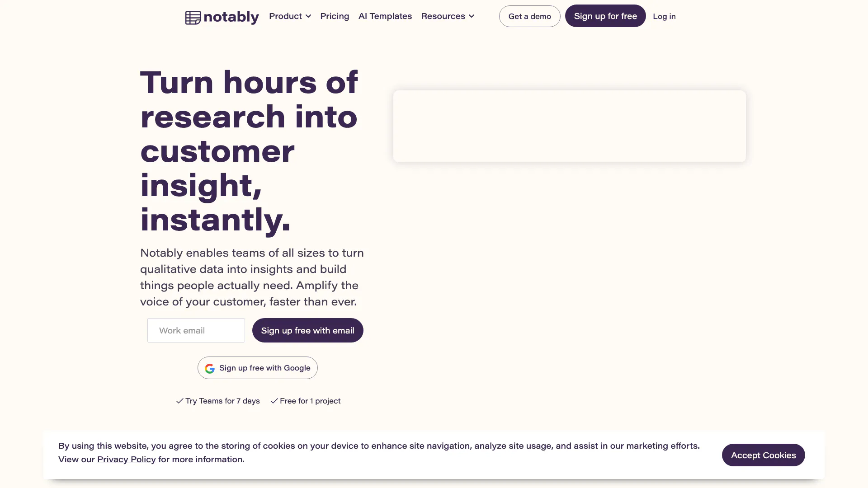Expand the Product dropdown chevron

(308, 16)
